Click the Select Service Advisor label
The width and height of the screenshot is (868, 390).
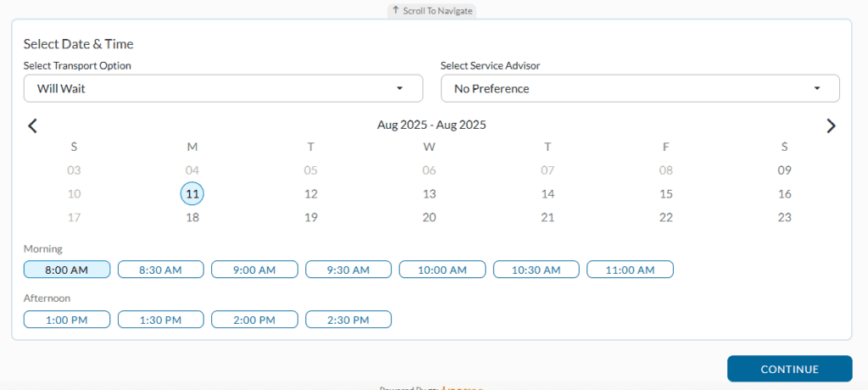coord(491,65)
